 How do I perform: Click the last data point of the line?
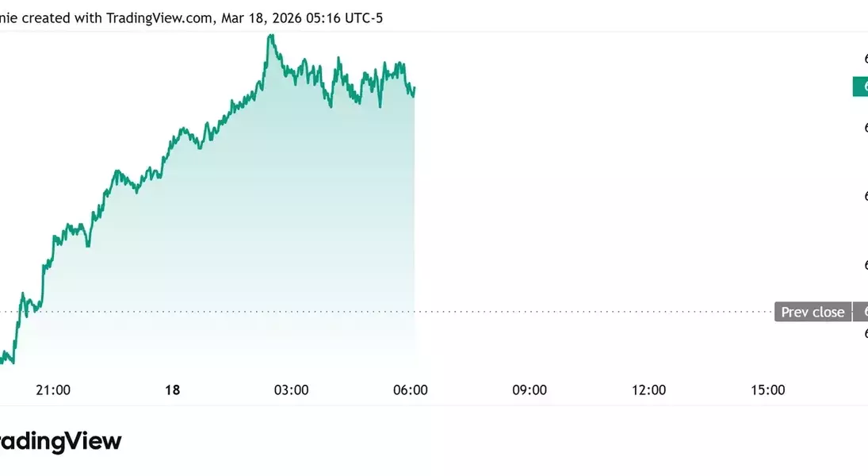415,88
